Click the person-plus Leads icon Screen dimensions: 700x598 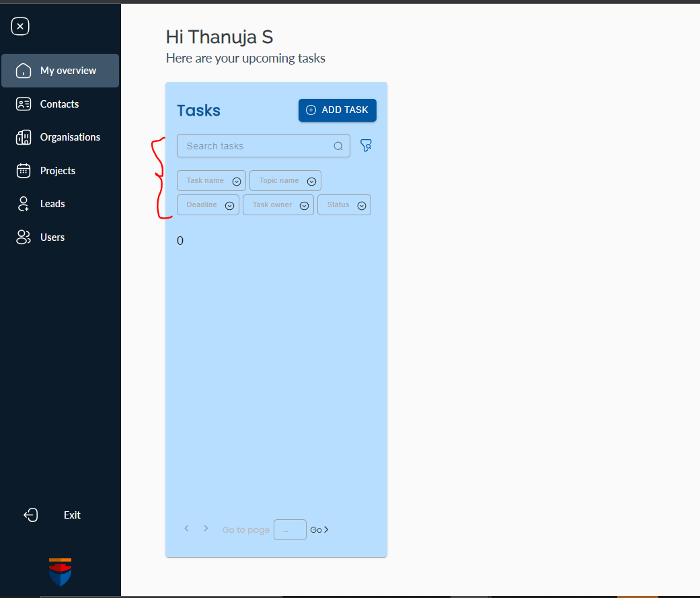24,204
